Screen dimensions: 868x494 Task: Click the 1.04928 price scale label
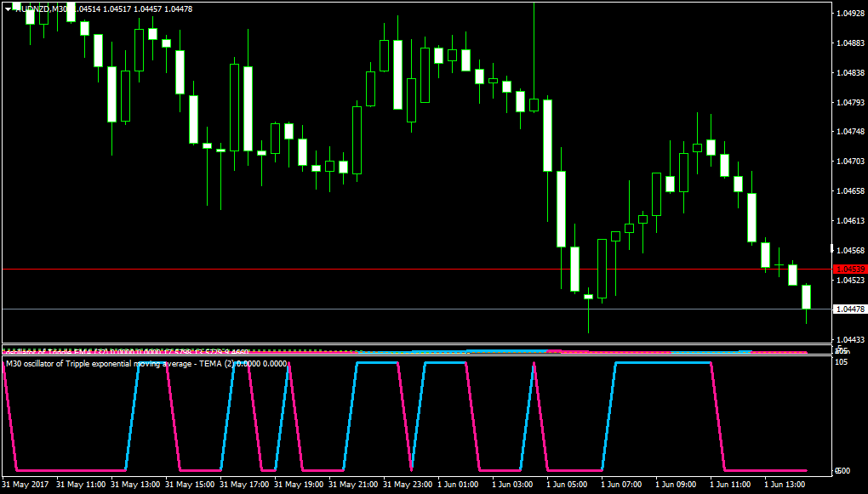coord(851,14)
